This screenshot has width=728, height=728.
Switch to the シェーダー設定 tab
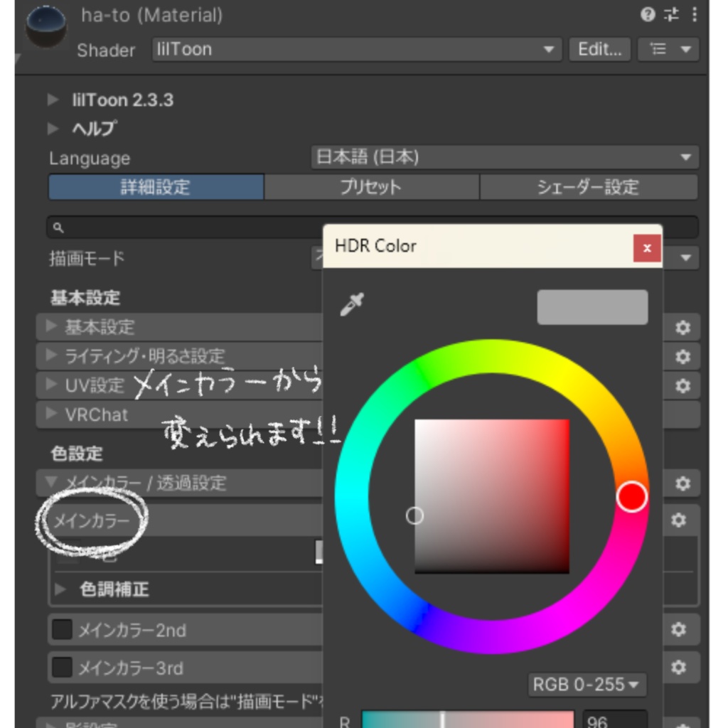[x=588, y=187]
